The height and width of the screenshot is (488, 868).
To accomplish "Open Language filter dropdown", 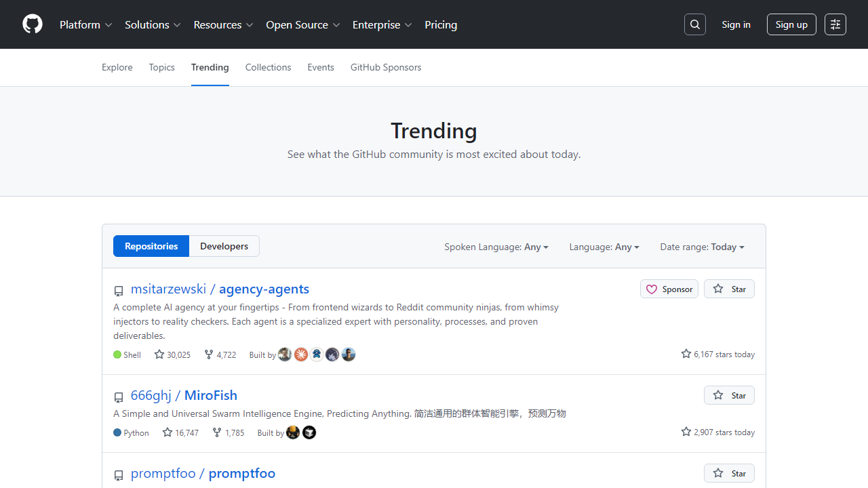I will click(x=604, y=247).
